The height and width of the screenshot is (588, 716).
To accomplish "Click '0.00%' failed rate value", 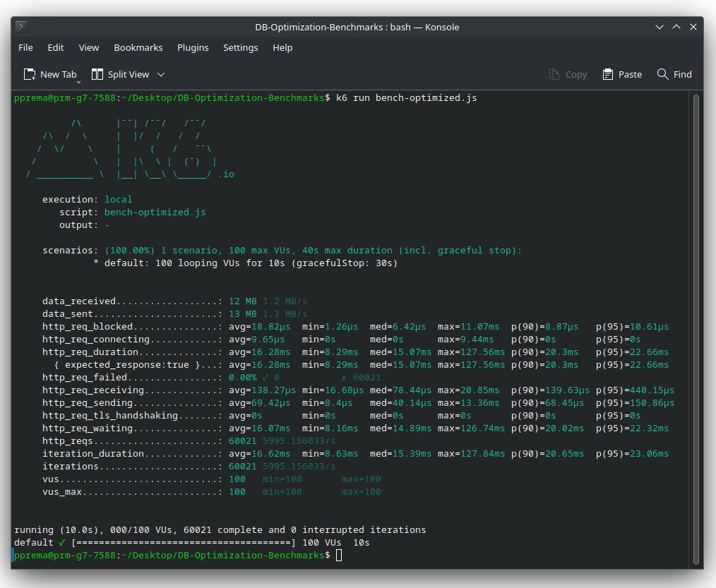I will click(x=242, y=378).
